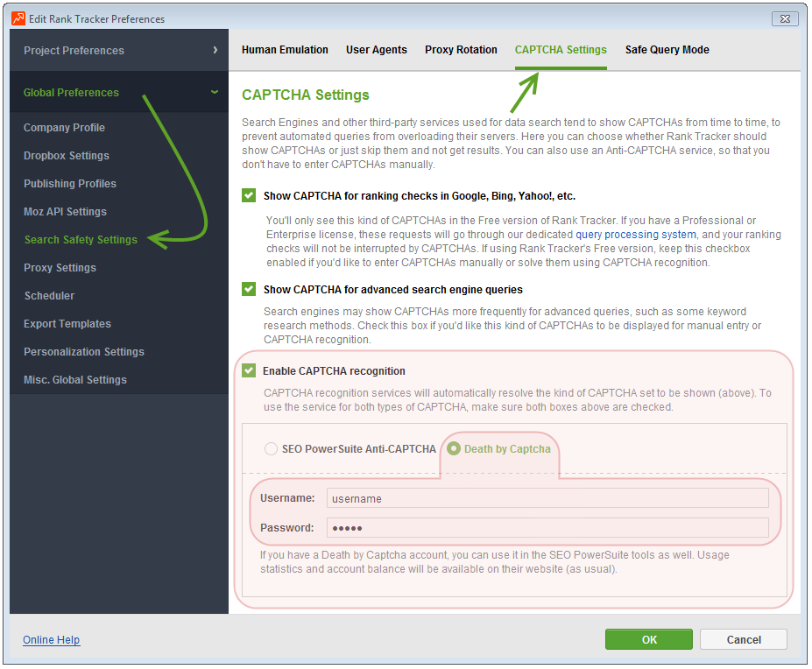Open Moz API Settings
The width and height of the screenshot is (812, 669).
[65, 211]
